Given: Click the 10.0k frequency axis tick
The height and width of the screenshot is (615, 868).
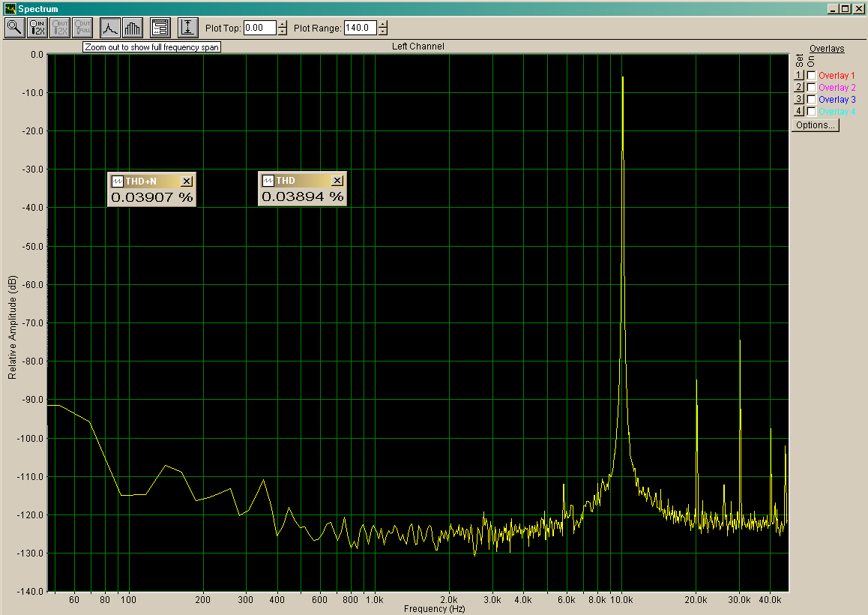Looking at the screenshot, I should click(x=621, y=599).
